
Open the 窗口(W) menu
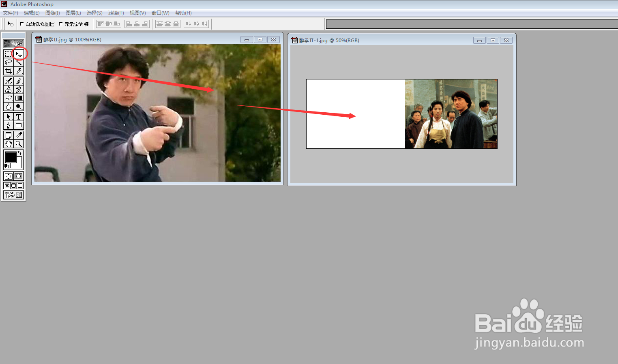pos(161,13)
